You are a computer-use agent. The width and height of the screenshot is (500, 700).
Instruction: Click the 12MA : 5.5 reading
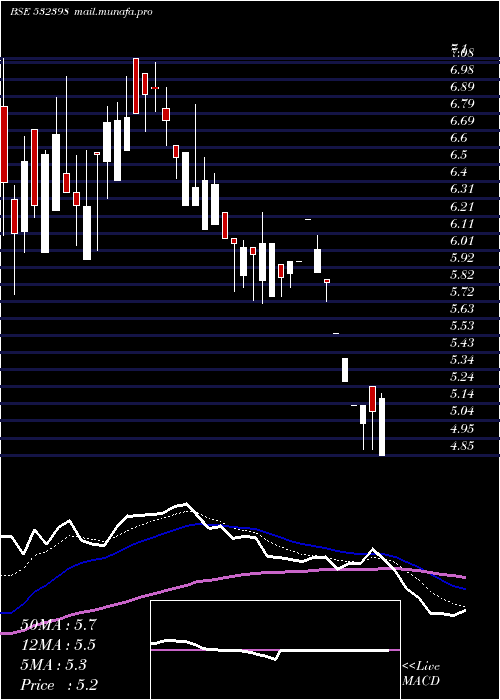58,645
